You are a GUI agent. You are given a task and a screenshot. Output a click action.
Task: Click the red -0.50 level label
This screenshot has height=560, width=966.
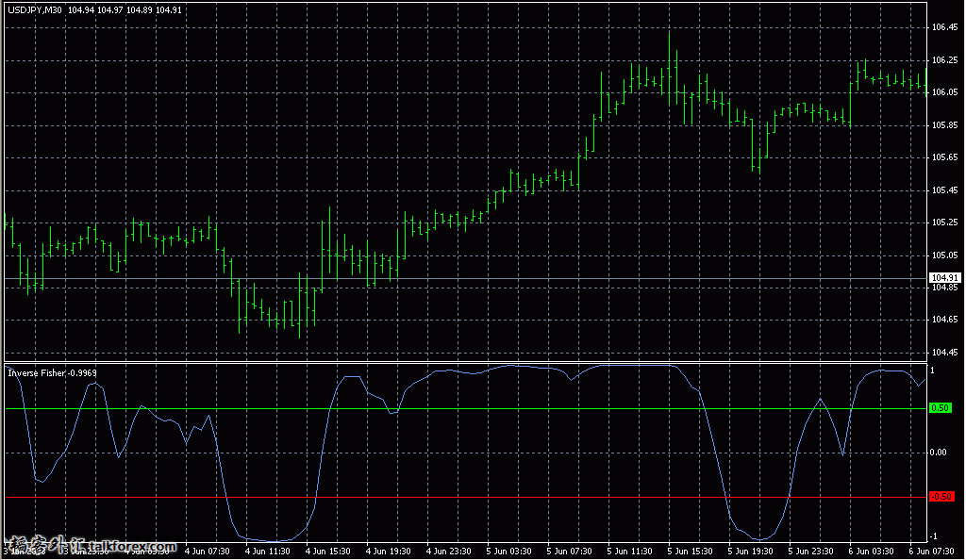coord(941,497)
